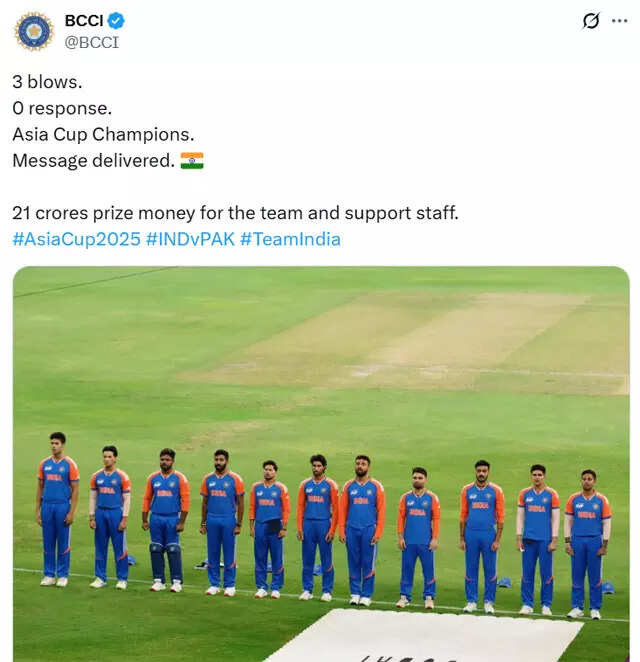
Task: Open the @BCCI handle link
Action: (91, 42)
